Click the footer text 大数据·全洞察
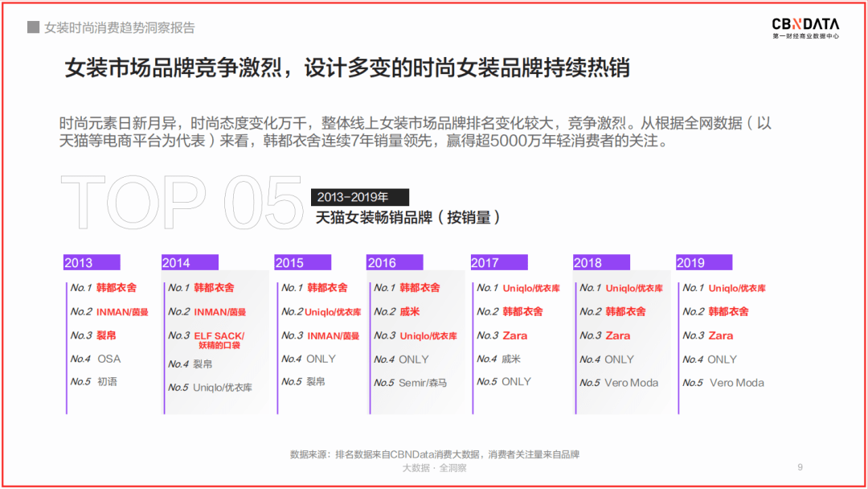Screen dimensions: 868x489 coord(435,469)
